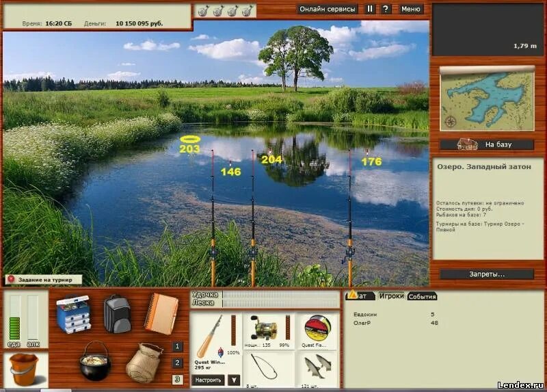Click the third potion flask icon
This screenshot has width=547, height=392.
coord(232,11)
